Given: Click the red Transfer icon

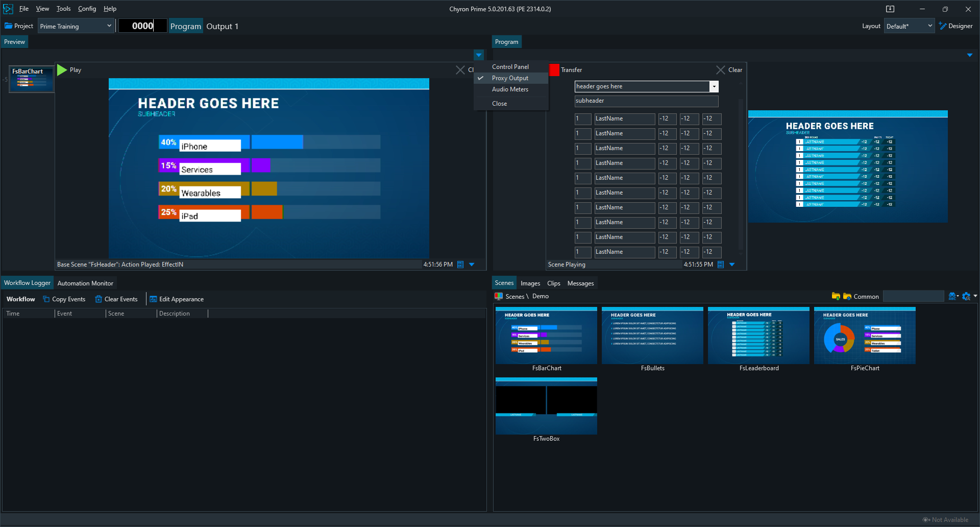Looking at the screenshot, I should [x=554, y=70].
